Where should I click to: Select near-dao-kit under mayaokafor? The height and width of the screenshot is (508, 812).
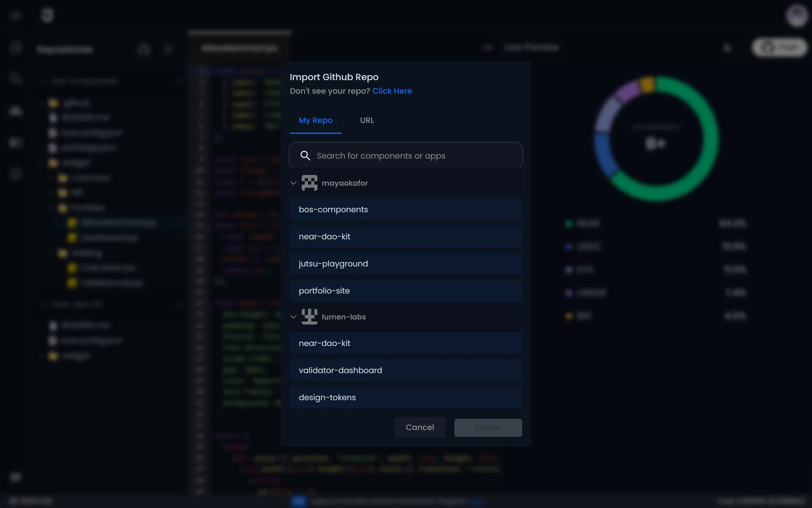(x=406, y=237)
